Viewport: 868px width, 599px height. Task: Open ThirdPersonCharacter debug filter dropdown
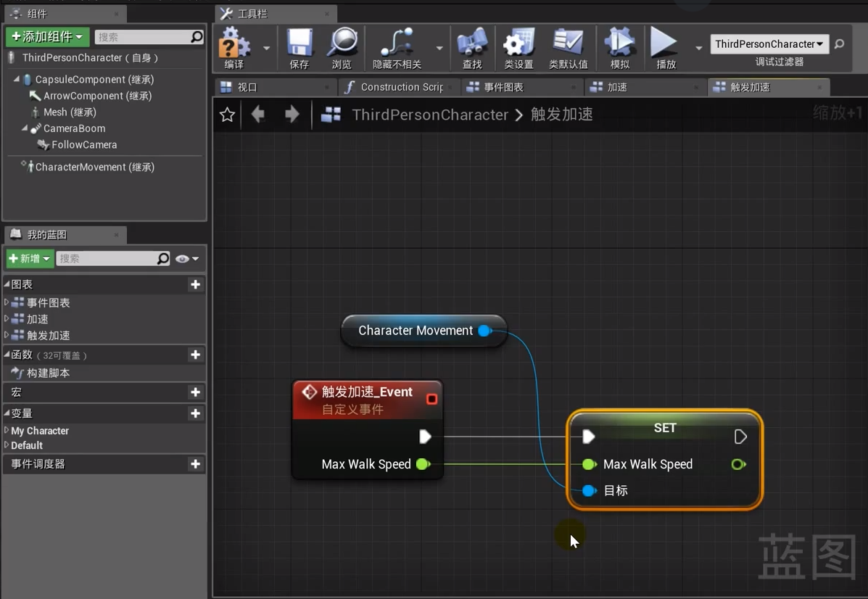[x=769, y=44]
